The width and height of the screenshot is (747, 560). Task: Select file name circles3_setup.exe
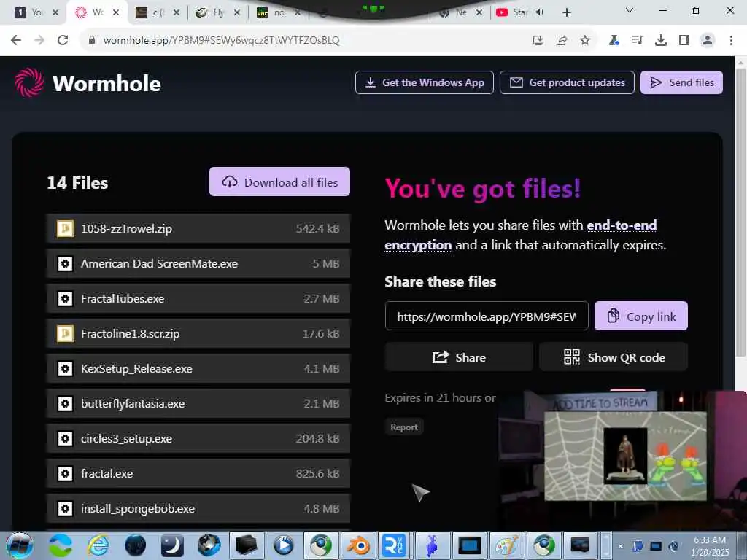point(126,438)
